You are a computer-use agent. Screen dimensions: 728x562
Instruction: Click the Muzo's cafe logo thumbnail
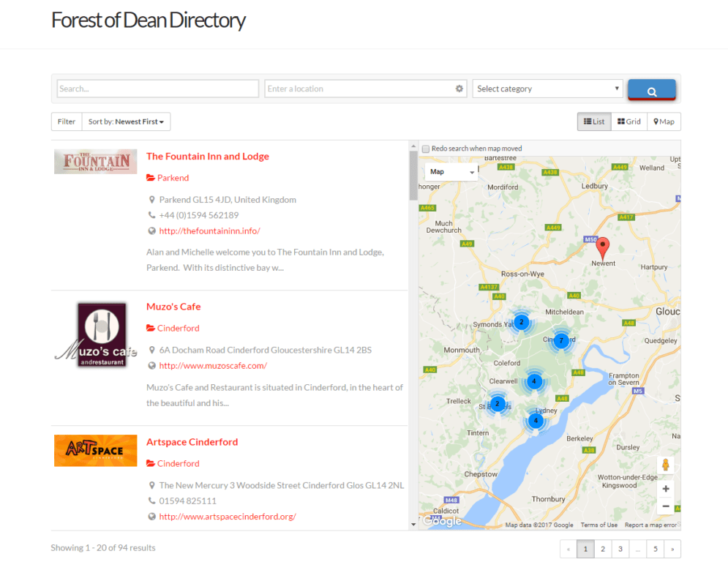click(96, 335)
